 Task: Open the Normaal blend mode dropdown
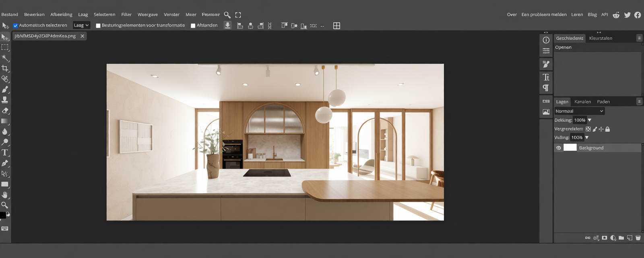pos(579,111)
